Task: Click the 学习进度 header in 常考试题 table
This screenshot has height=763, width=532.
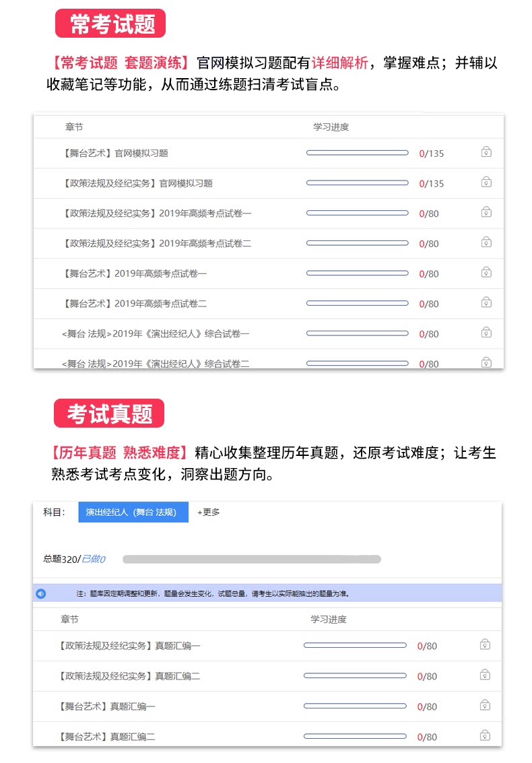Action: (331, 127)
